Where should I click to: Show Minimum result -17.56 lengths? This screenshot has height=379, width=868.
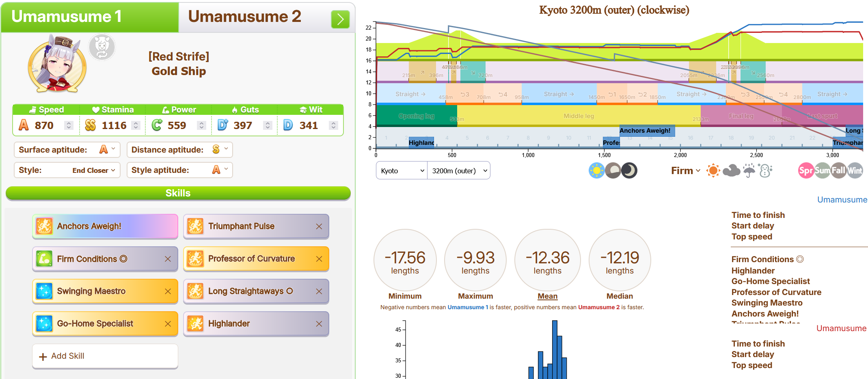click(405, 261)
